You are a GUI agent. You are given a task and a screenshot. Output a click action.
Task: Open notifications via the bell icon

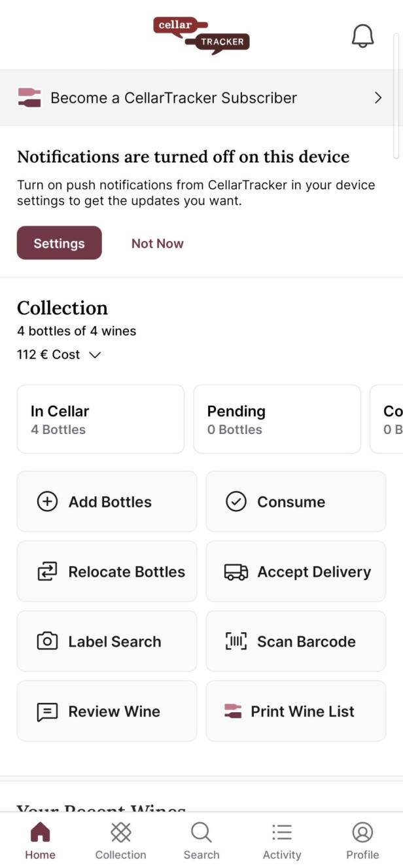[362, 35]
